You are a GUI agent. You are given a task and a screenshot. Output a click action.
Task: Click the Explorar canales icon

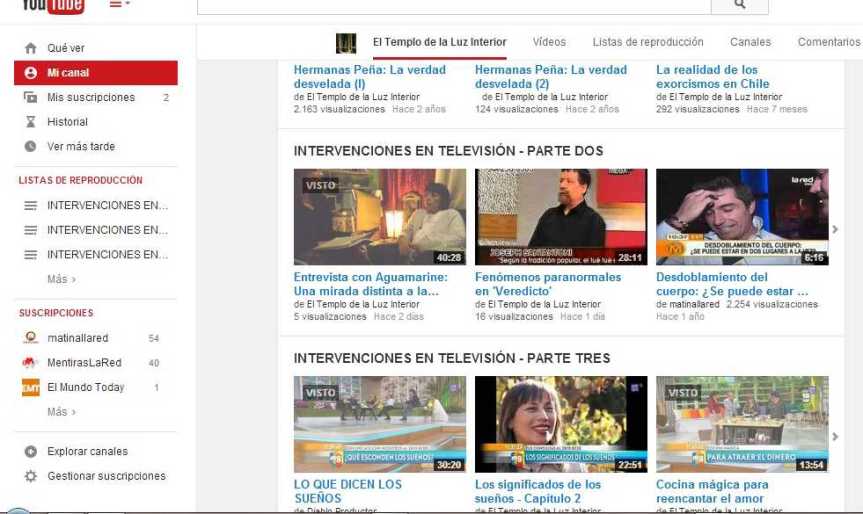click(x=31, y=451)
